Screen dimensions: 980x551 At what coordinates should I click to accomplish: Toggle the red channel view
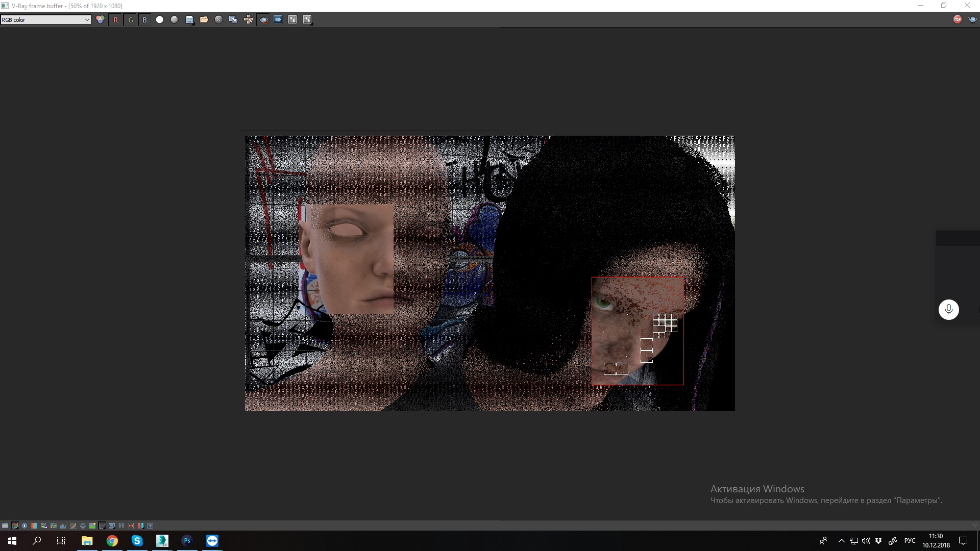point(115,20)
